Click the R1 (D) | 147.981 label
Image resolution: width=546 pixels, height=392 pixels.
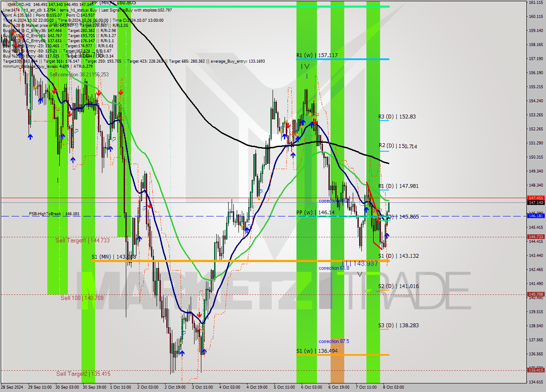(x=398, y=186)
